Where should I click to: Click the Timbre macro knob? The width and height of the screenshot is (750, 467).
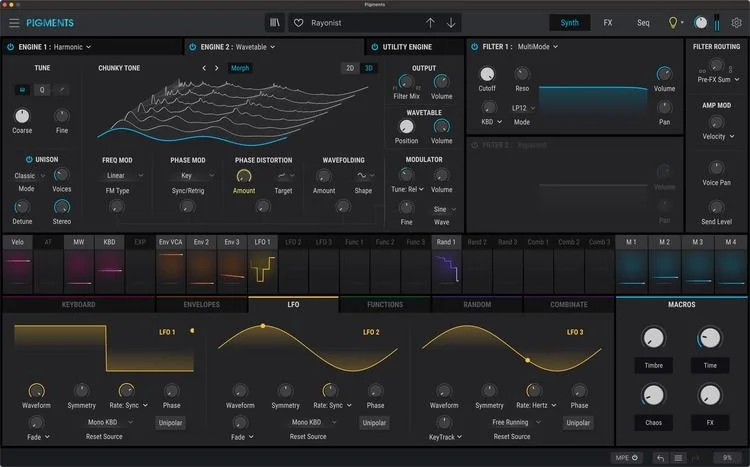click(x=653, y=338)
